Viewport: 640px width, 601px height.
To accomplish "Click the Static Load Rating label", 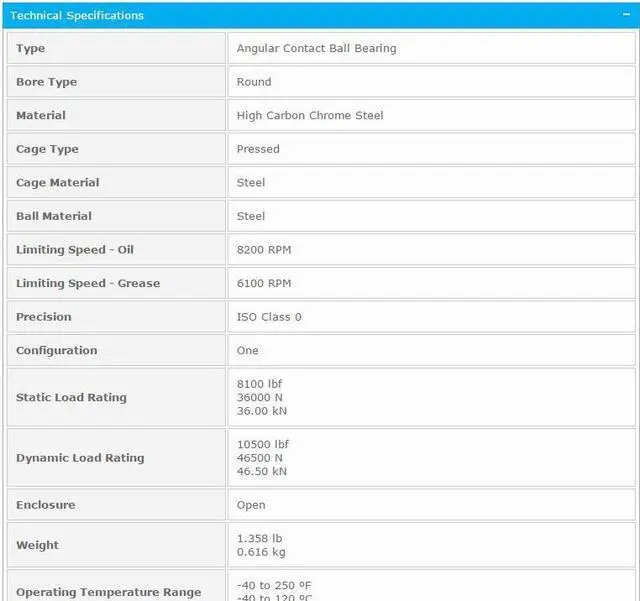I will tap(71, 397).
